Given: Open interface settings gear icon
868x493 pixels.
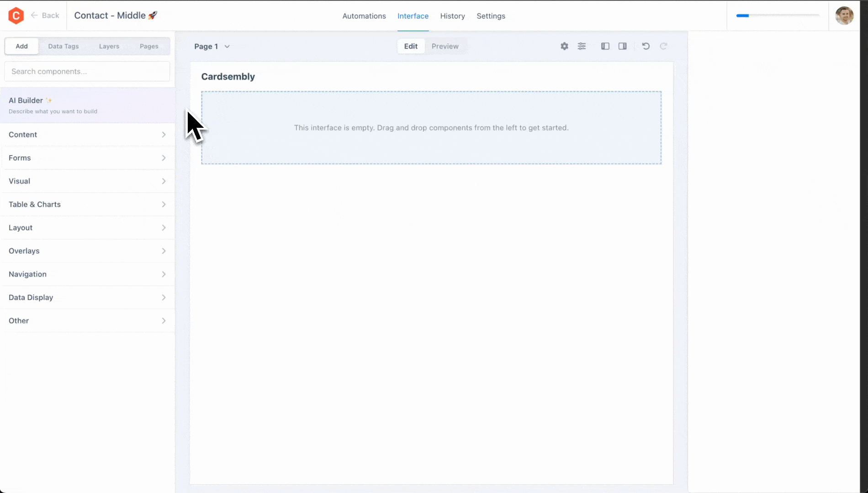Looking at the screenshot, I should [565, 46].
